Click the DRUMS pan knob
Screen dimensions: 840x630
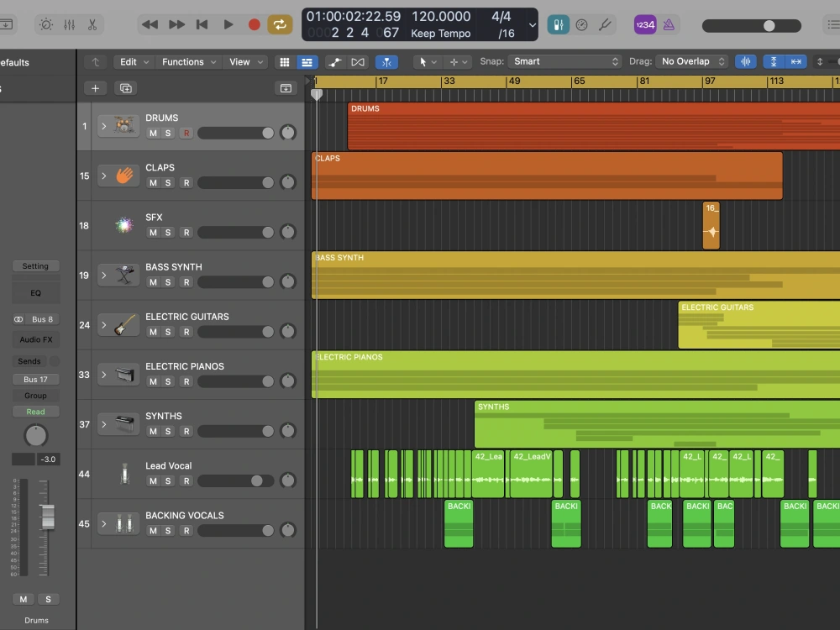point(288,133)
